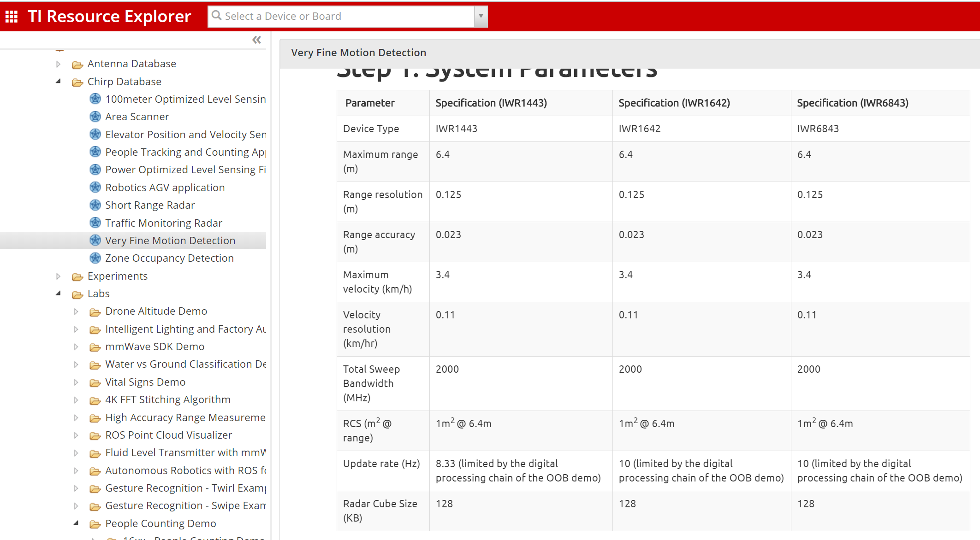Click the Velocity resolution (km/hr) label
The width and height of the screenshot is (980, 540).
coord(367,329)
